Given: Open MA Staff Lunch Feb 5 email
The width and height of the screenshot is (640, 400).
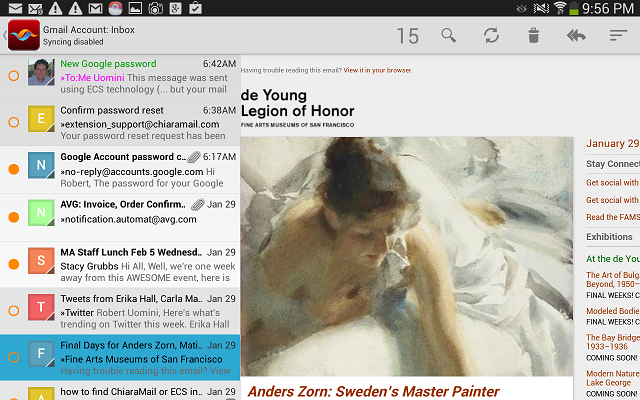Looking at the screenshot, I should 120,264.
